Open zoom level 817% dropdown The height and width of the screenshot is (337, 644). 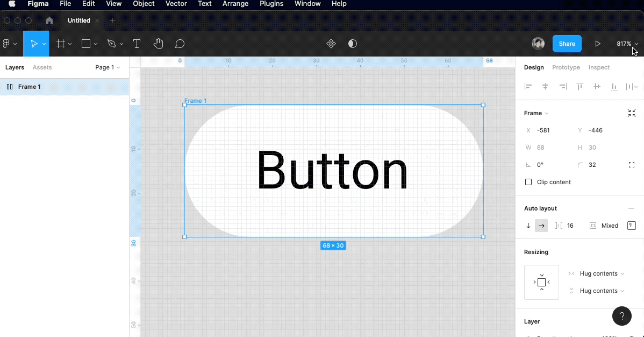click(627, 44)
